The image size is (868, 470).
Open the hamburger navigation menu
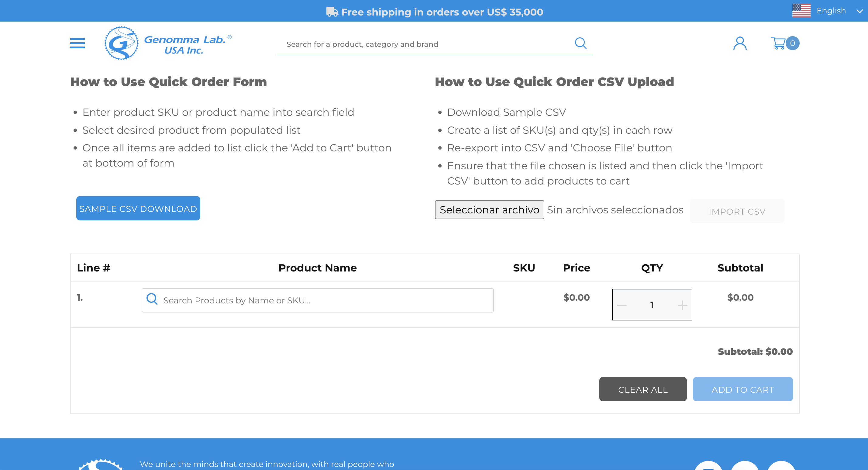77,43
